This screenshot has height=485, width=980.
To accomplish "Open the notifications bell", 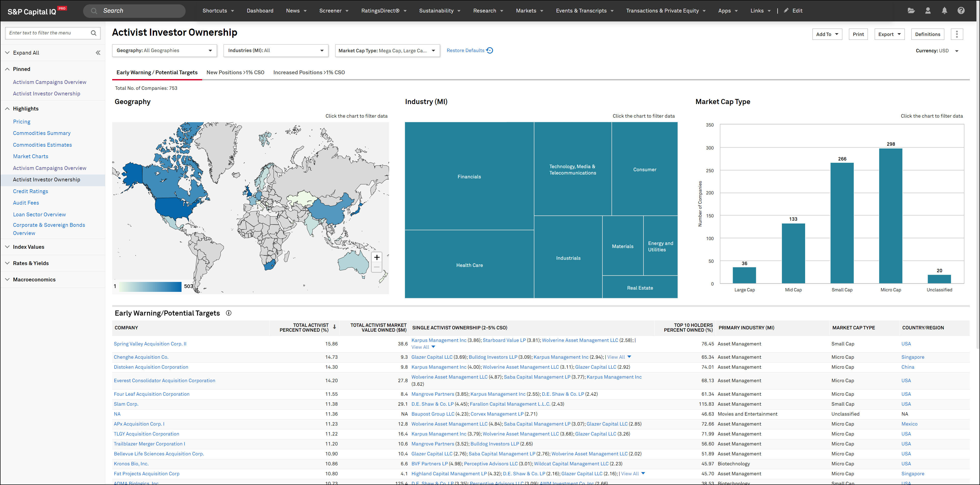I will pos(944,11).
